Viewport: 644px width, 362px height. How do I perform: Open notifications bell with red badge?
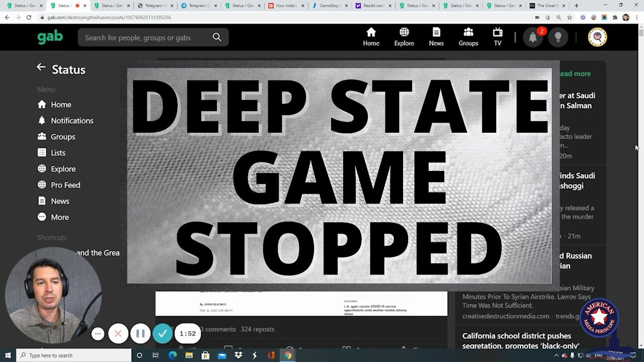(533, 37)
